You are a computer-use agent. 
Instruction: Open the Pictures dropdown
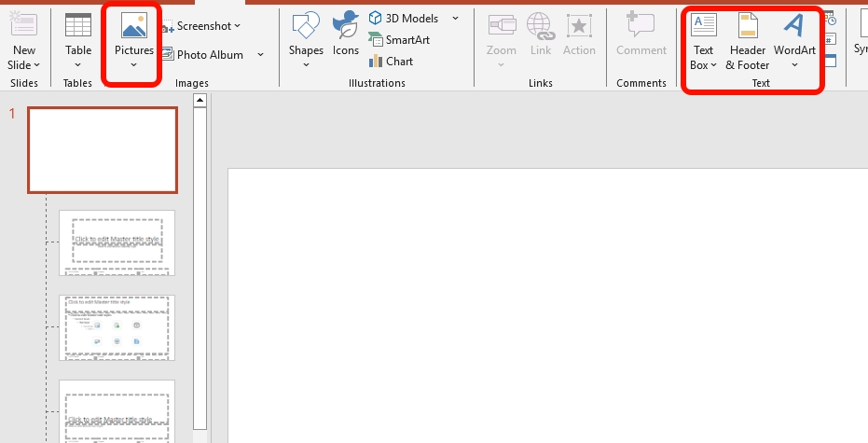point(134,64)
